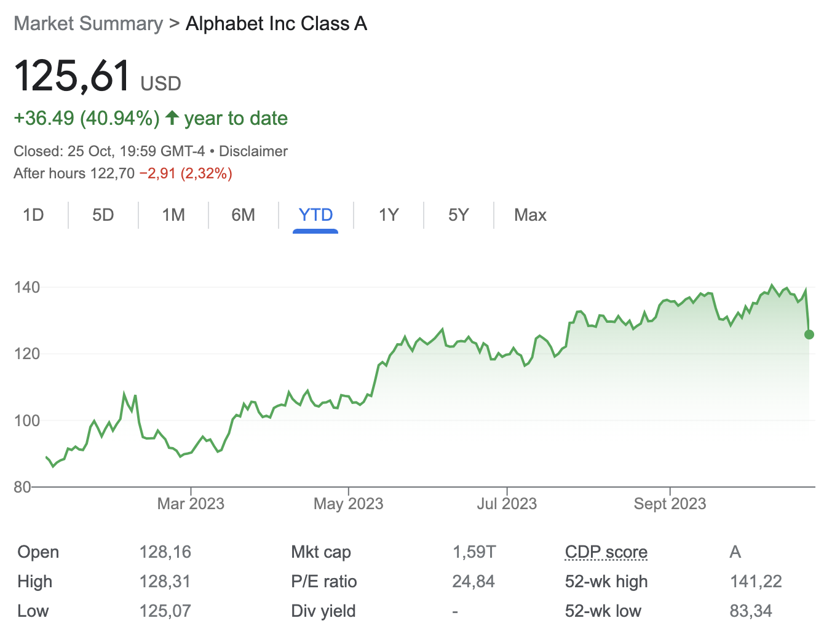
Task: Click the green endpoint dot on chart
Action: (x=809, y=335)
